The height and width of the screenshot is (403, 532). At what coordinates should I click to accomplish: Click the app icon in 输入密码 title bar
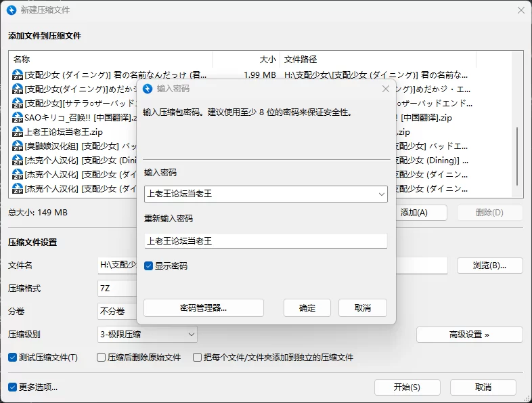click(x=148, y=89)
